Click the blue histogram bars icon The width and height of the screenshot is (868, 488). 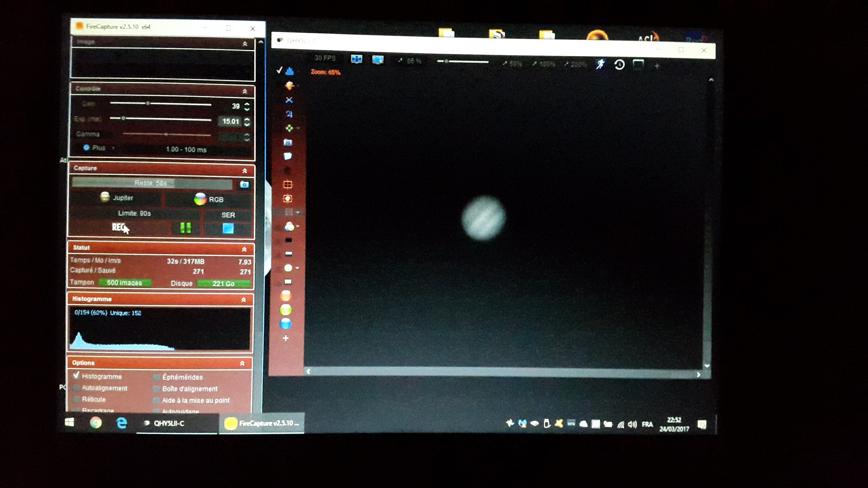(289, 71)
